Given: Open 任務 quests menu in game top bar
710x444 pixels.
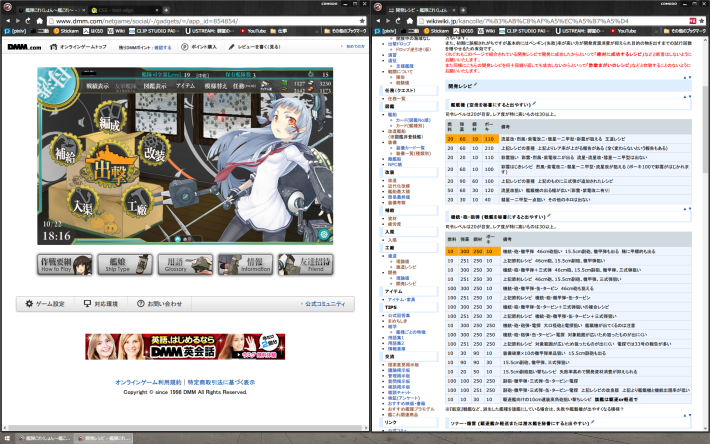Looking at the screenshot, I should pyautogui.click(x=244, y=86).
